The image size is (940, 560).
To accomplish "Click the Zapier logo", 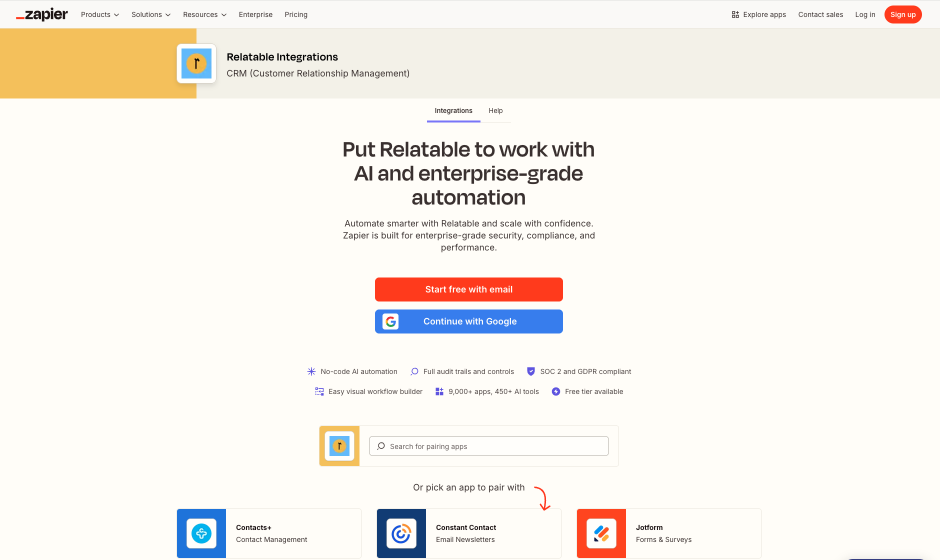I will [x=42, y=14].
